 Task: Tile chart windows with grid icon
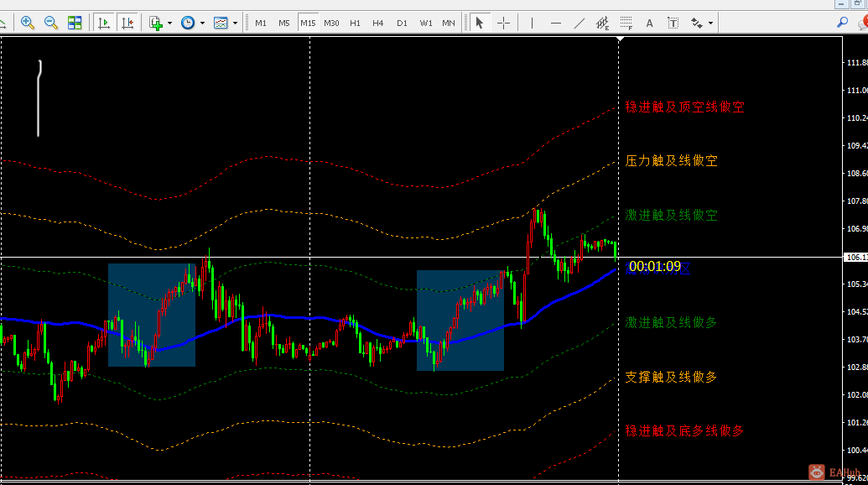point(75,23)
